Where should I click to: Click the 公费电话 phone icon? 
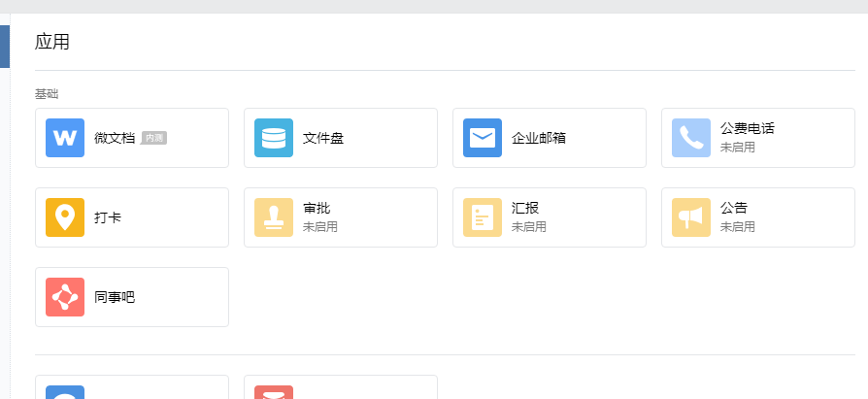[691, 138]
